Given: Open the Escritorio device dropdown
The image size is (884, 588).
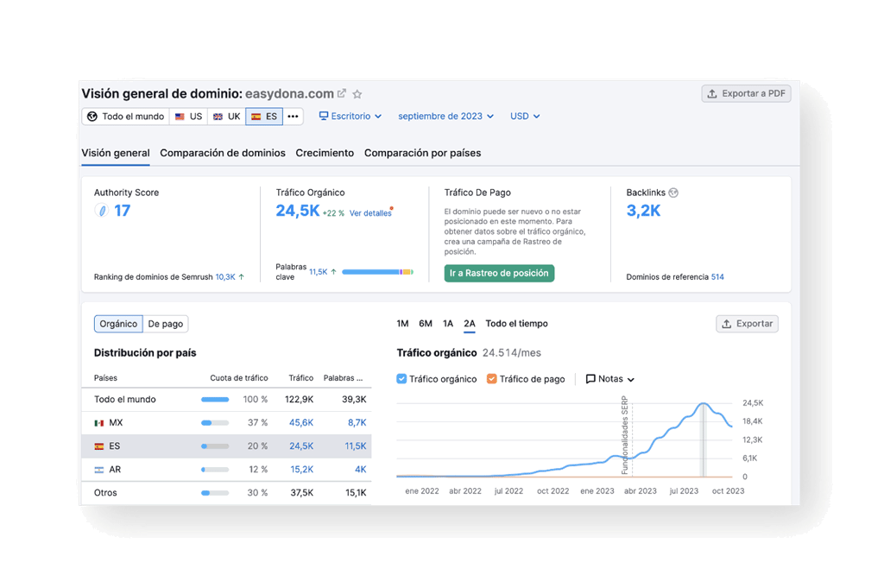Looking at the screenshot, I should click(350, 117).
